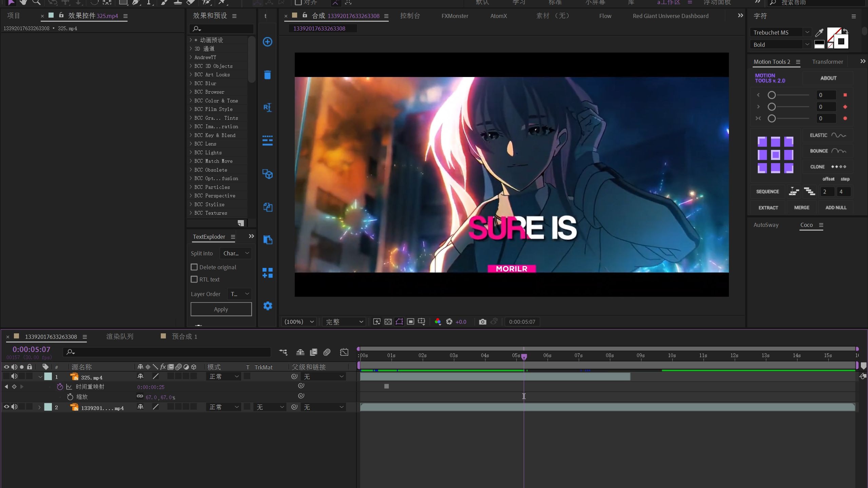Viewport: 868px width, 488px height.
Task: Tick the Delete original checkbox
Action: coord(194,267)
